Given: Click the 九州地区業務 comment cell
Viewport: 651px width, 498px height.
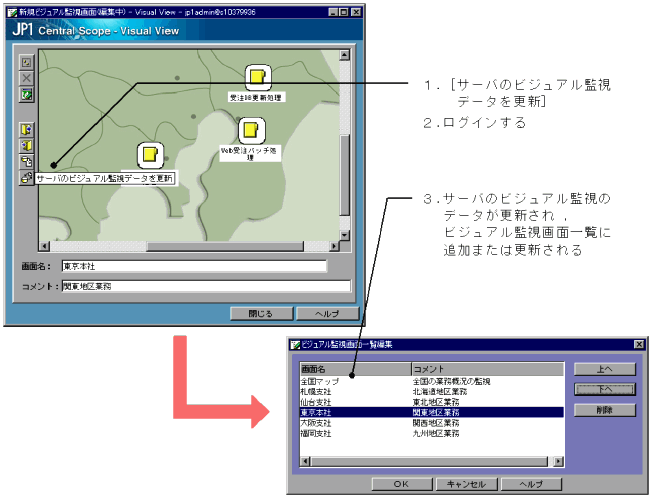Looking at the screenshot, I should 436,433.
